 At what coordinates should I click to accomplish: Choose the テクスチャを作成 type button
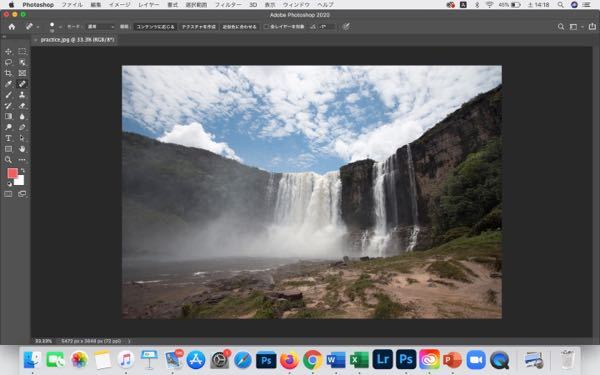pos(199,27)
